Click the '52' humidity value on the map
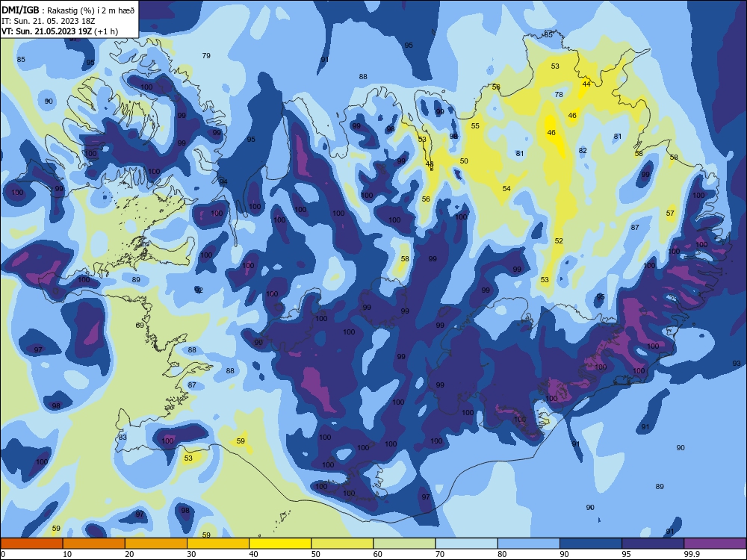This screenshot has width=747, height=560. (559, 241)
